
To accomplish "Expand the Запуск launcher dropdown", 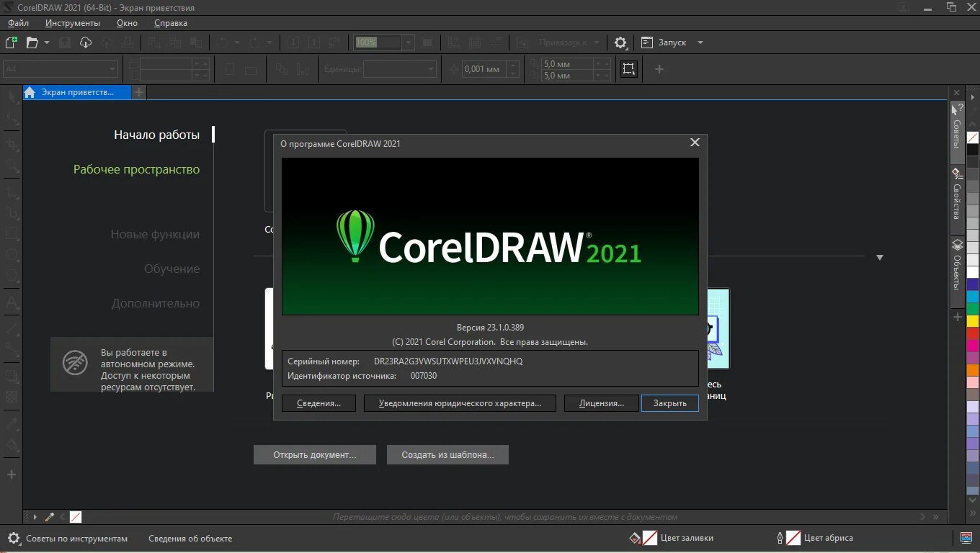I will [x=700, y=42].
